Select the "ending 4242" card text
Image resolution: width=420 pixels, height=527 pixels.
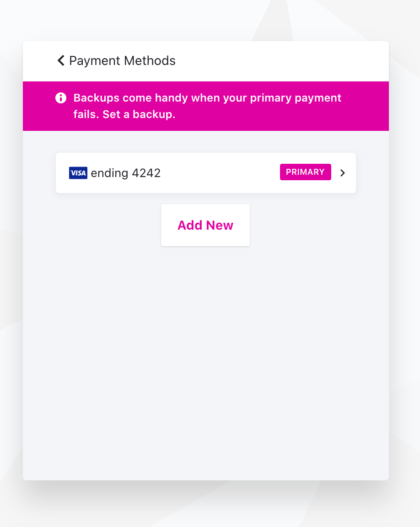click(126, 173)
